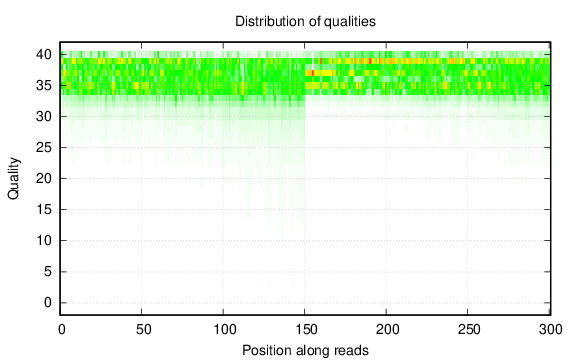Screen dimensions: 576x360
Task: Click the "Position along reads" x-axis label
Action: point(305,350)
